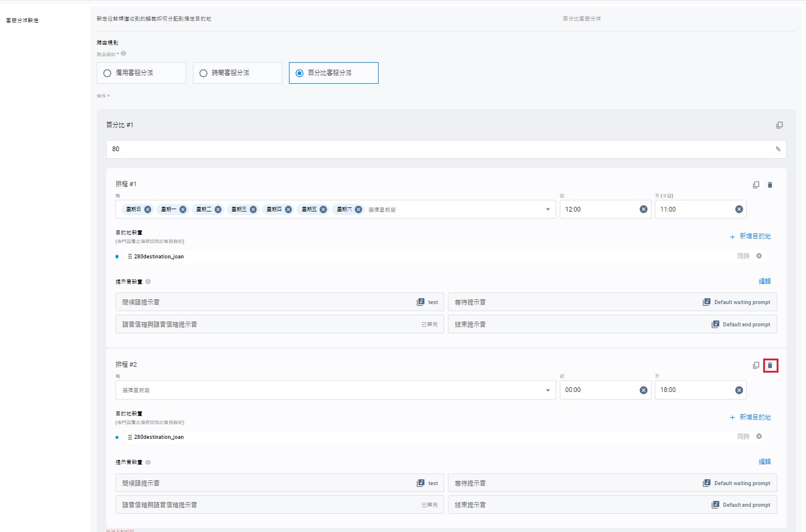Remove 280destination_joan from 排程 #2
The width and height of the screenshot is (806, 532).
[759, 436]
